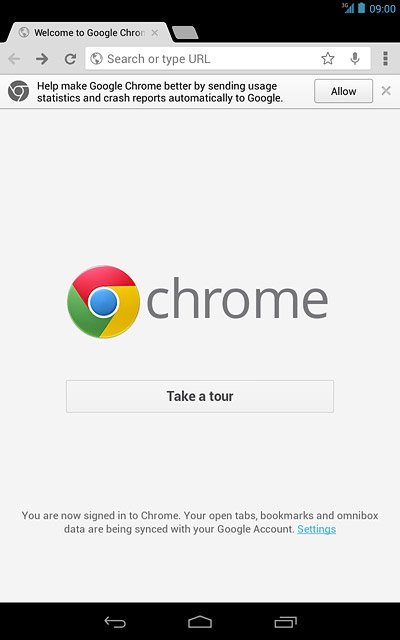Image resolution: width=400 pixels, height=640 pixels.
Task: Reload the page with refresh icon
Action: pyautogui.click(x=70, y=59)
